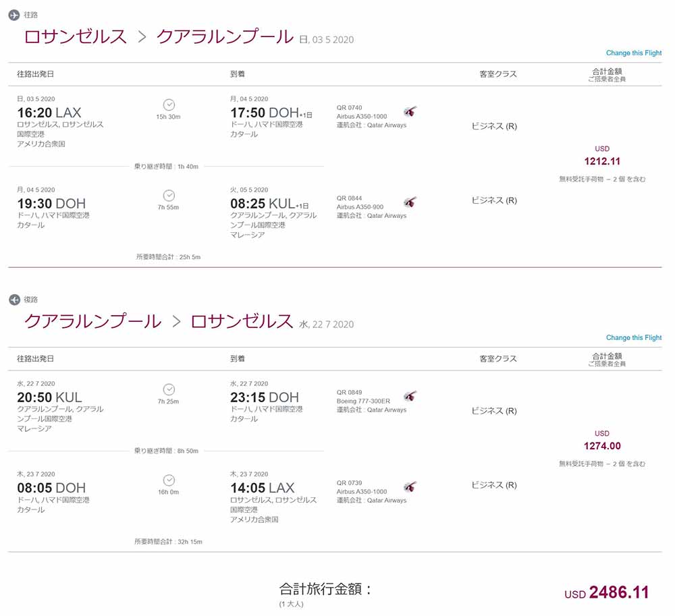
Task: Click the clock icon above 15h 30m
Action: pyautogui.click(x=169, y=105)
